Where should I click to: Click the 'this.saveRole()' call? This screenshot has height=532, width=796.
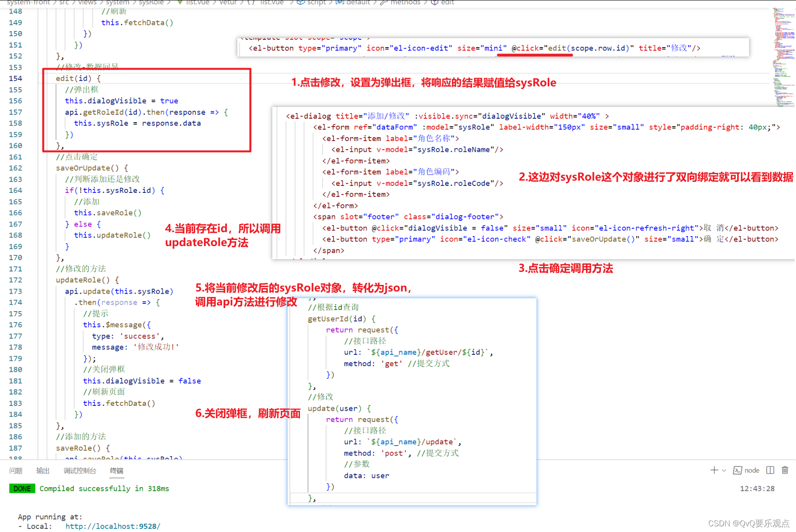pyautogui.click(x=107, y=213)
